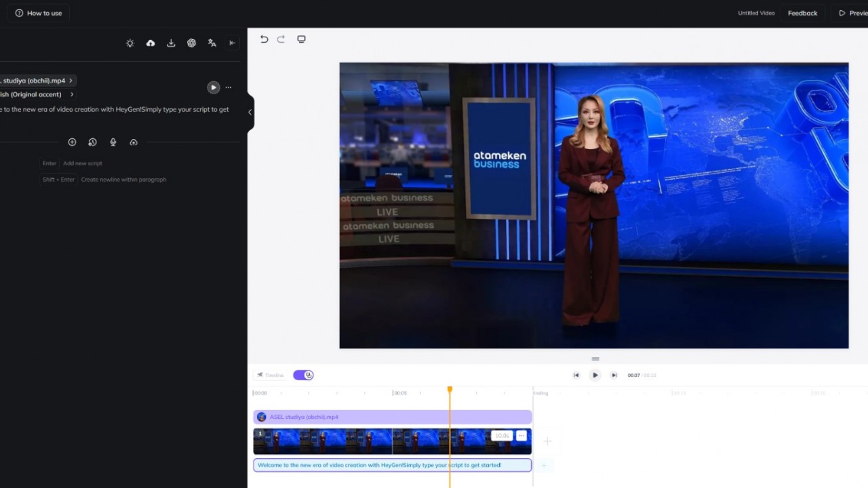Add a new script block with plus icon
Image resolution: width=868 pixels, height=488 pixels.
coord(72,142)
